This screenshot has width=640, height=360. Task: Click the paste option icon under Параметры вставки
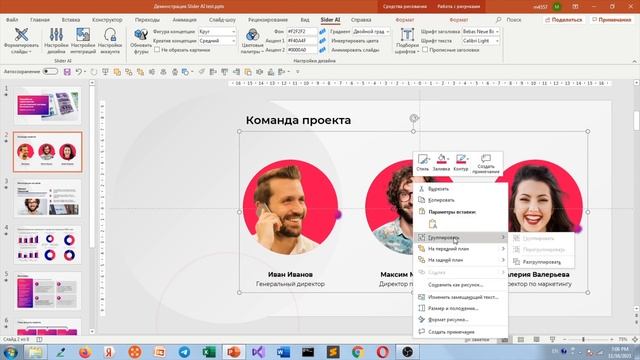pos(433,224)
